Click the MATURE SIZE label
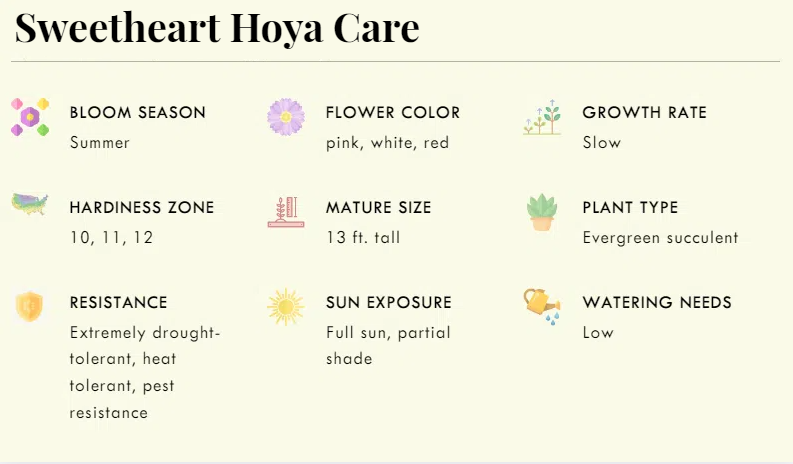Viewport: 793px width, 464px height. [379, 208]
